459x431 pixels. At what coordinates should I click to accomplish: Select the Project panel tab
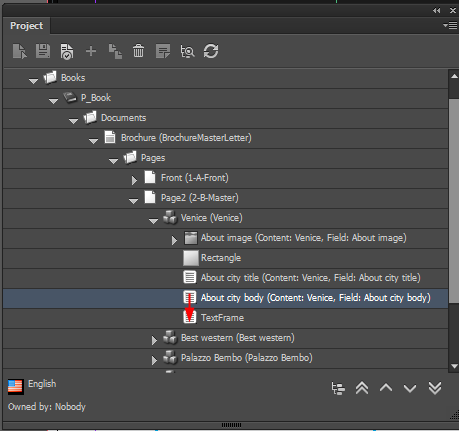point(27,26)
